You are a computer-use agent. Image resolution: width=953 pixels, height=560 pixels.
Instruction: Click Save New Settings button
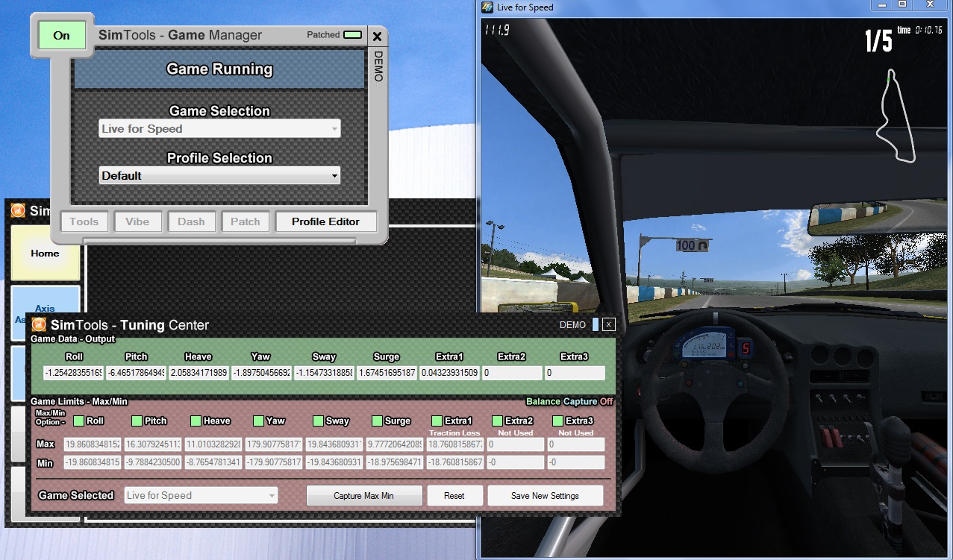click(x=545, y=495)
